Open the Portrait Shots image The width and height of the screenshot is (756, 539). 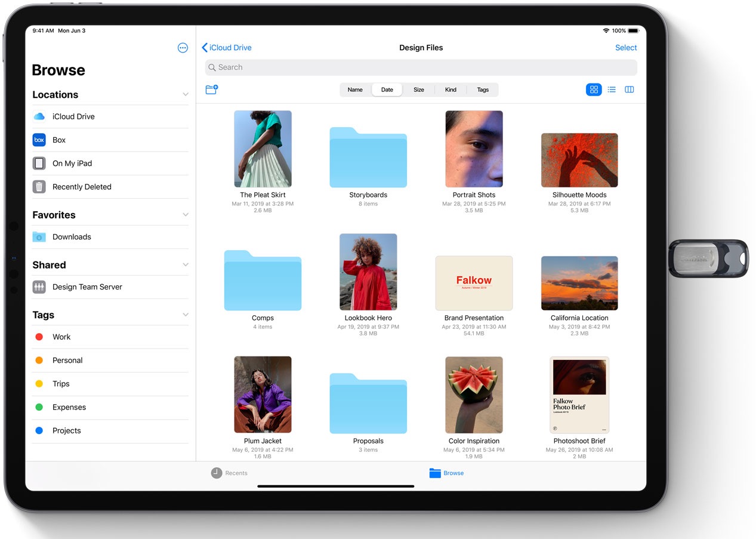click(x=474, y=149)
